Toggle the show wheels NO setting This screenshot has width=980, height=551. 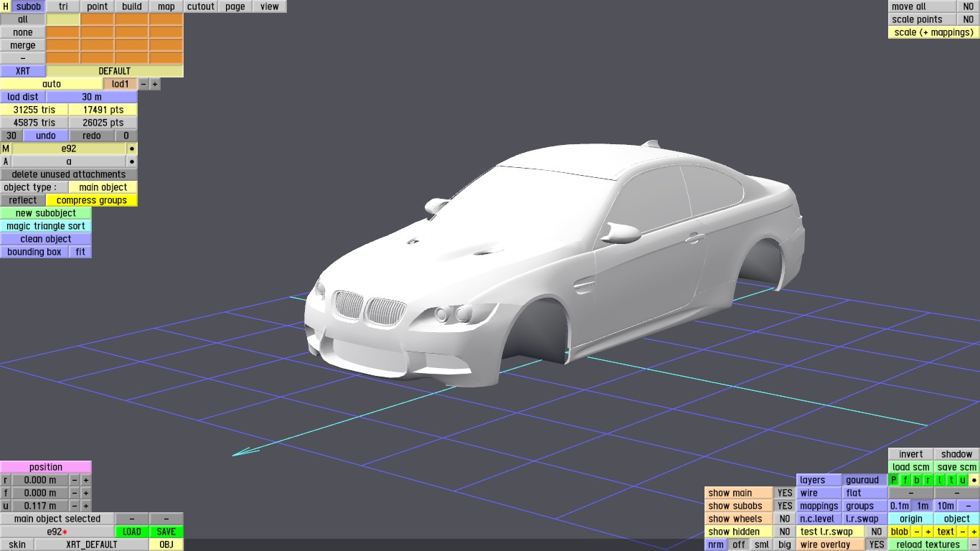785,519
